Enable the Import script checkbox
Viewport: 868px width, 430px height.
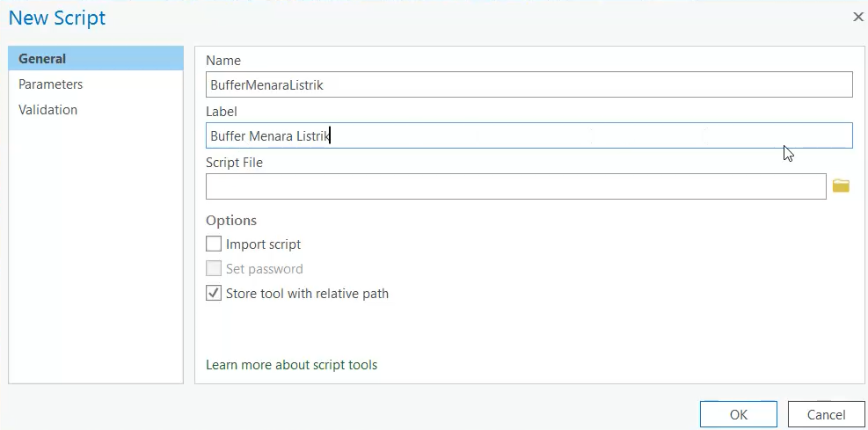coord(214,244)
